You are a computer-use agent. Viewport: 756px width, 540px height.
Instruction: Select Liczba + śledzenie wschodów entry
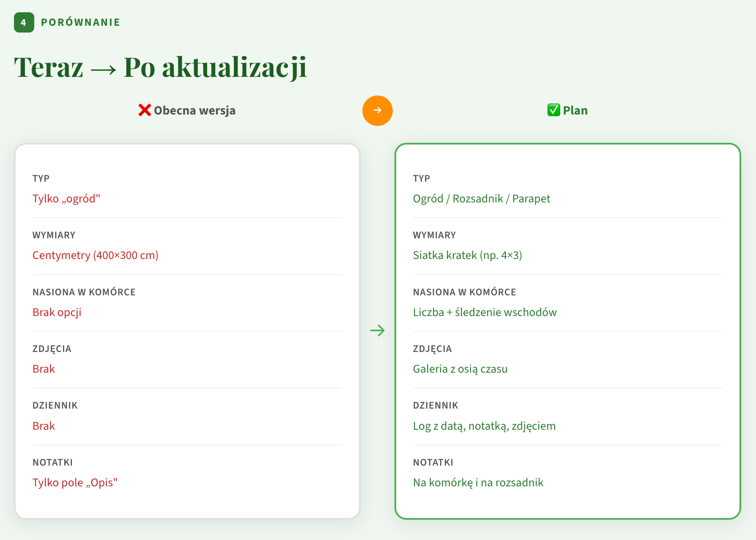pos(485,312)
